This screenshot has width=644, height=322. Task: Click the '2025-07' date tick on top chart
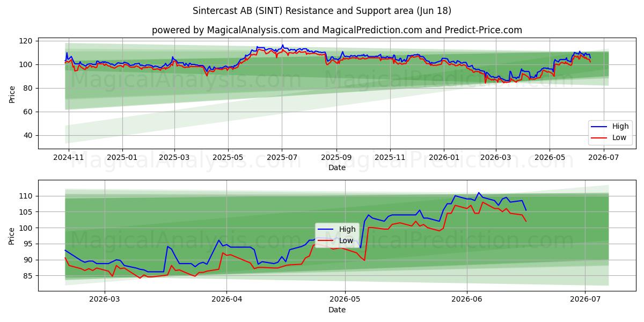pyautogui.click(x=282, y=157)
